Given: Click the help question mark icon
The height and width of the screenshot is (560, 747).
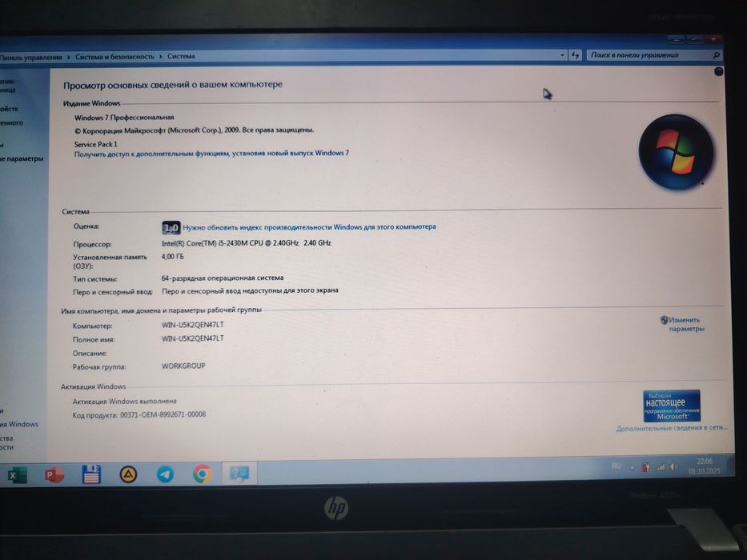Looking at the screenshot, I should tap(718, 71).
